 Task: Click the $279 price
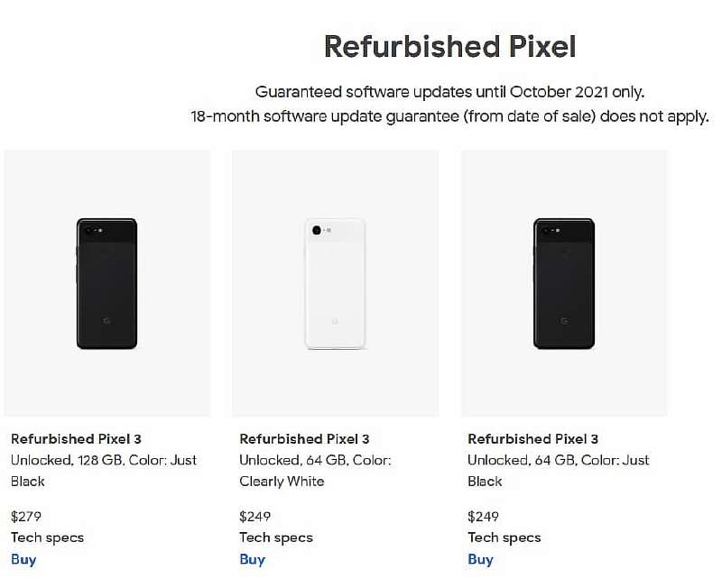tap(26, 517)
